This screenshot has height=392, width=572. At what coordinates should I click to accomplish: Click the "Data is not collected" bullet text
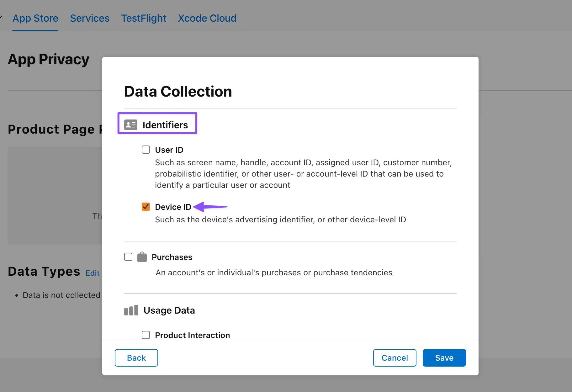[61, 295]
